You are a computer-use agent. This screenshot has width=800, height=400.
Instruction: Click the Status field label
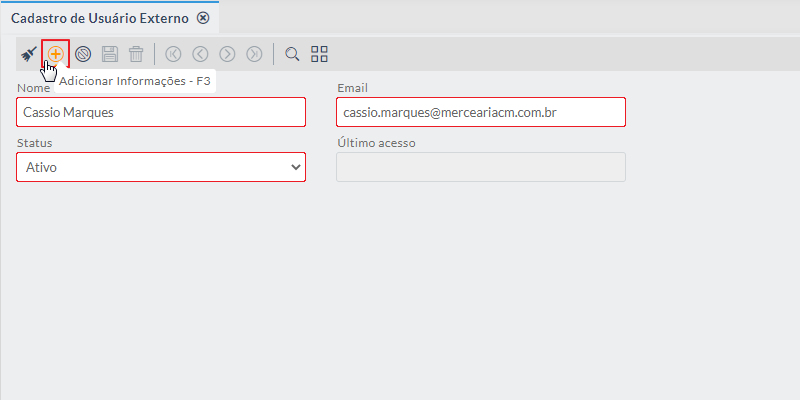click(x=35, y=143)
